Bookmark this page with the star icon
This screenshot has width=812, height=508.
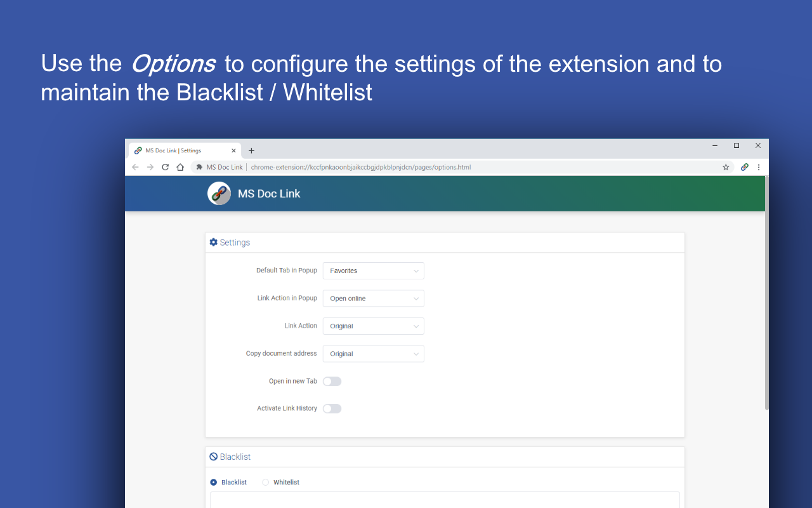[726, 167]
